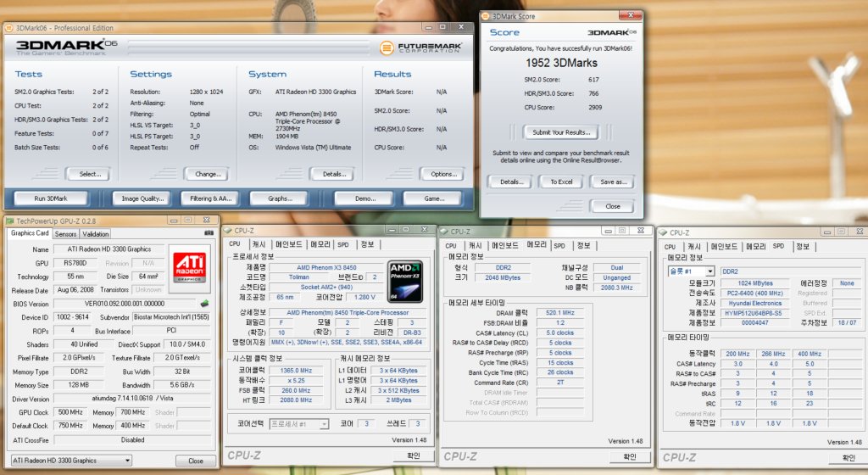Click the L3 캐시 value 2 MBytes
The width and height of the screenshot is (868, 475).
pyautogui.click(x=398, y=400)
